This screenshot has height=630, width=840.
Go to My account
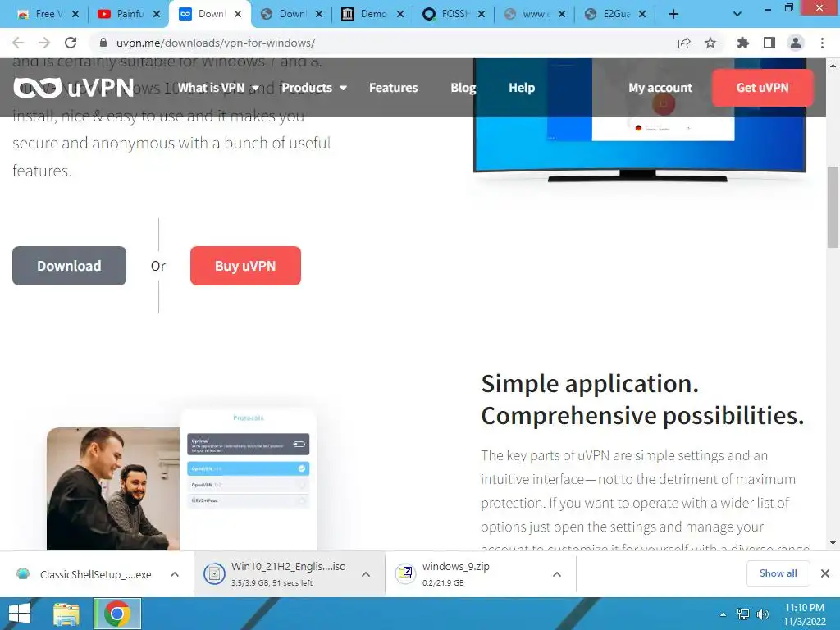coord(660,88)
